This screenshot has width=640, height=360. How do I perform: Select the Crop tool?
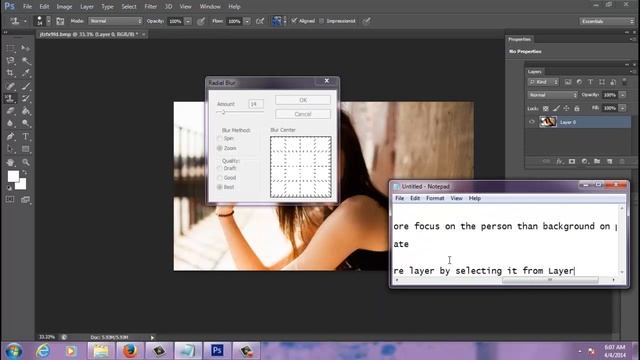(10, 73)
